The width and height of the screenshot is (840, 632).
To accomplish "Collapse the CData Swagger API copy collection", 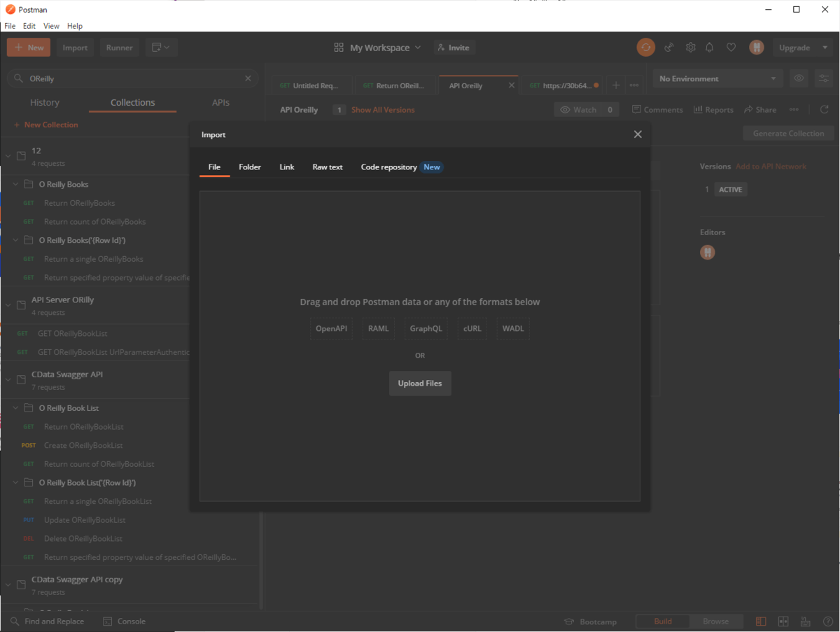I will 8,584.
